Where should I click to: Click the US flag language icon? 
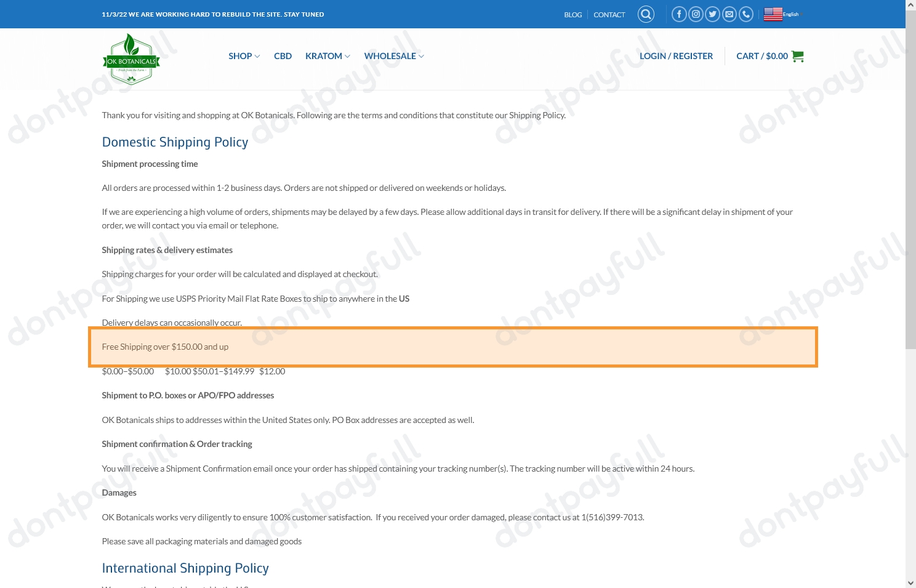[x=773, y=14]
